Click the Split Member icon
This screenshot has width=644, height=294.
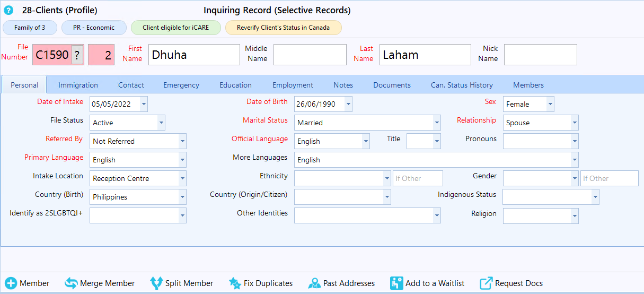coord(156,283)
